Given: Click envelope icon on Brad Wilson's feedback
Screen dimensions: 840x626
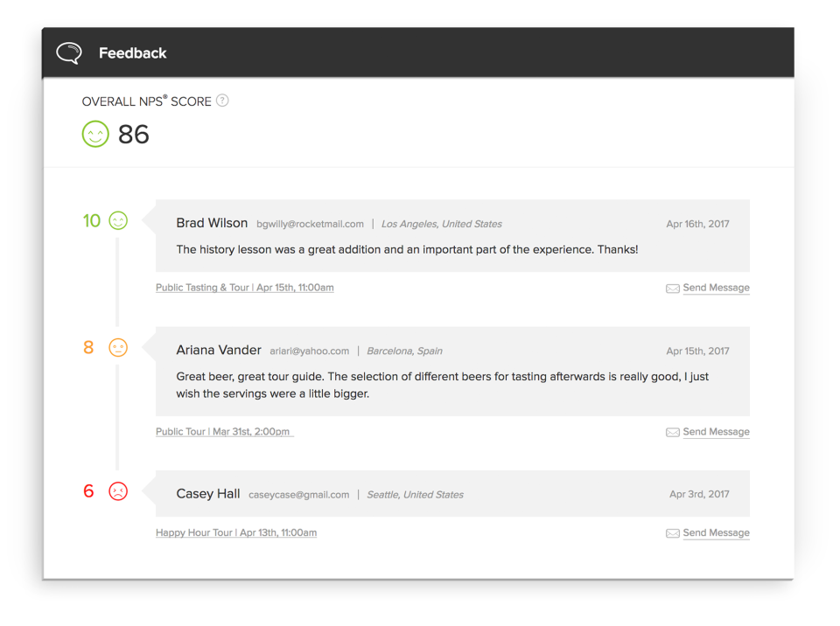Looking at the screenshot, I should tap(672, 289).
